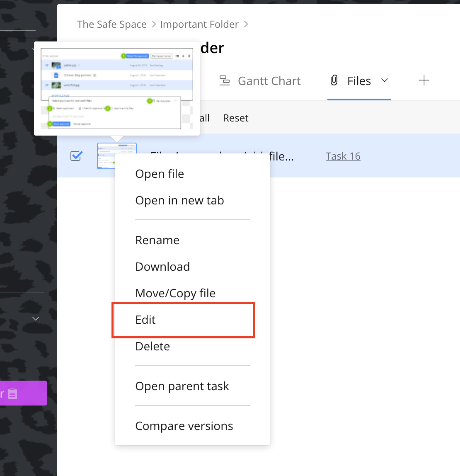
Task: Go to The Safe Space breadcrumb
Action: click(x=111, y=24)
